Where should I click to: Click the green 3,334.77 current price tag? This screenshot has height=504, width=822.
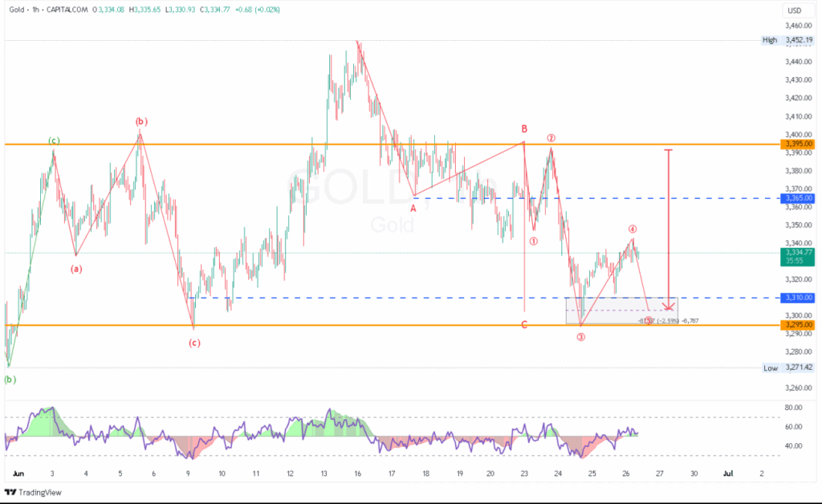tap(798, 252)
